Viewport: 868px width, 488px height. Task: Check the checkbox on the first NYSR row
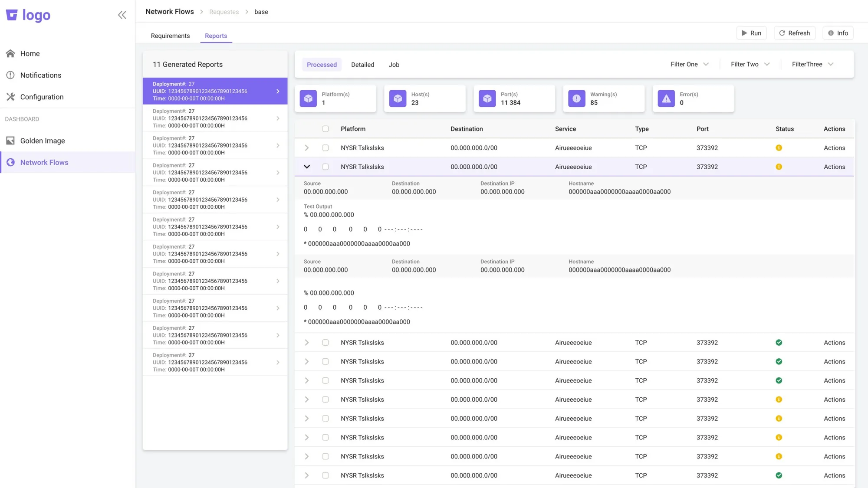pyautogui.click(x=325, y=148)
